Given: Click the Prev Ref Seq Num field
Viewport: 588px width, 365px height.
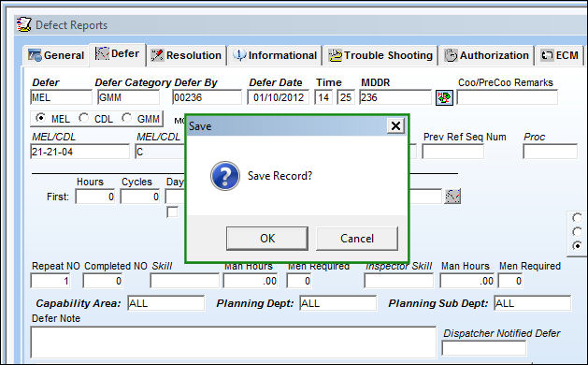Looking at the screenshot, I should [x=453, y=152].
